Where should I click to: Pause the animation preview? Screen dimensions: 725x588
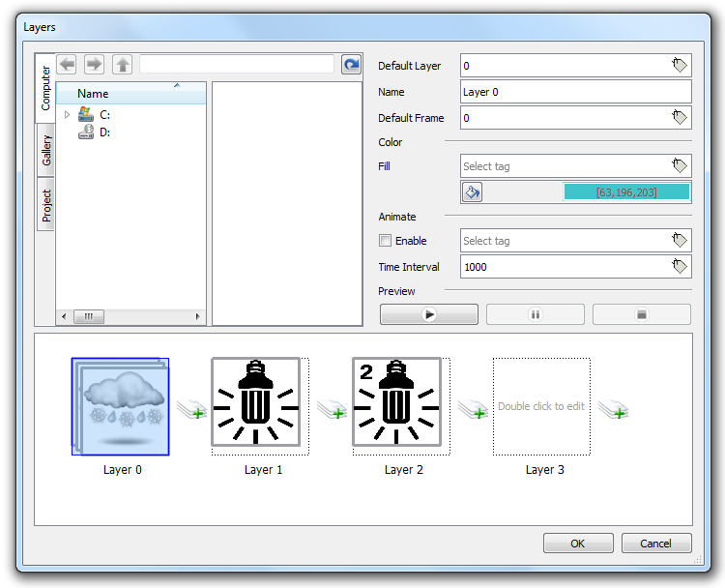tap(536, 314)
